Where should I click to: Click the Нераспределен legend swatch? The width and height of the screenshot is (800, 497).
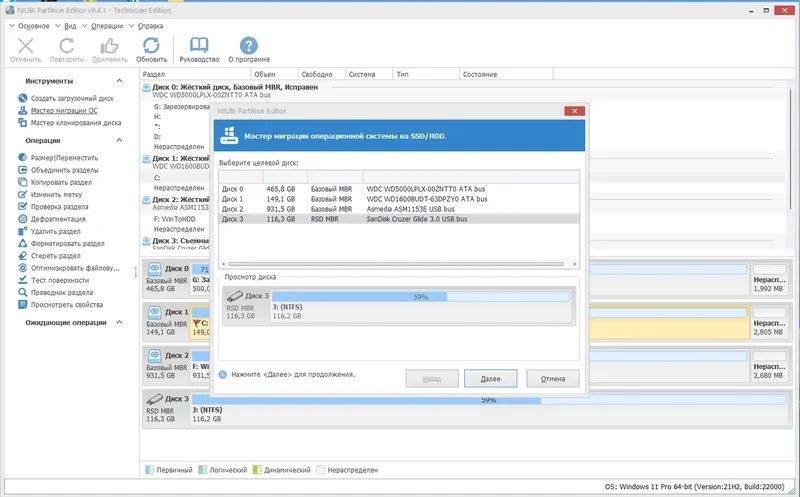(320, 469)
